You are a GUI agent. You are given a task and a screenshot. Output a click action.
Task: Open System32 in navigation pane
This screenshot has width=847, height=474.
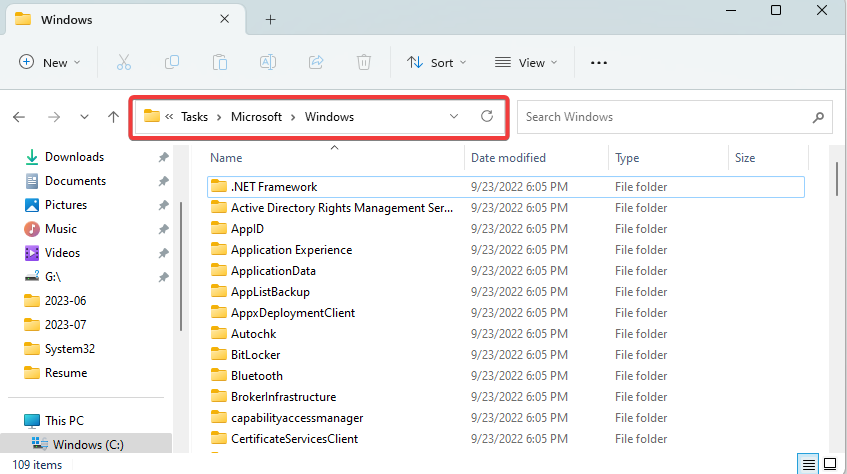(x=69, y=349)
